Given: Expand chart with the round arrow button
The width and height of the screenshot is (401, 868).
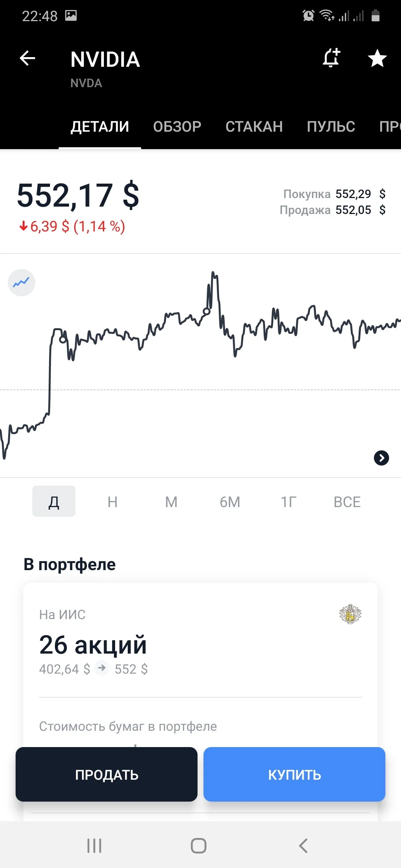Looking at the screenshot, I should click(381, 458).
